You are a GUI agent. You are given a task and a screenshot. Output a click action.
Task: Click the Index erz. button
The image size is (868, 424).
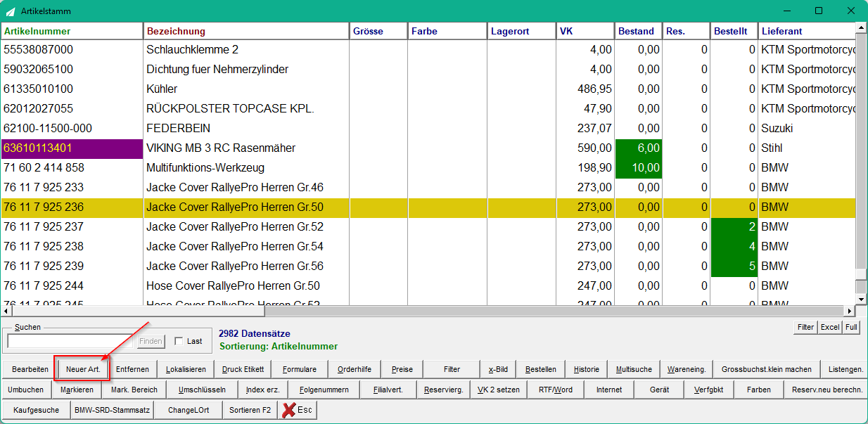tap(262, 390)
